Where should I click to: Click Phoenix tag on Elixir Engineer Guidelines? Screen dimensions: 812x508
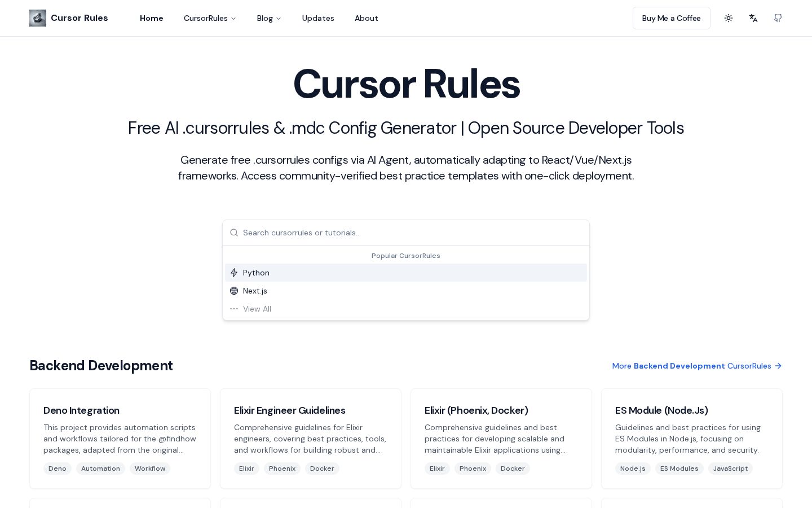282,468
